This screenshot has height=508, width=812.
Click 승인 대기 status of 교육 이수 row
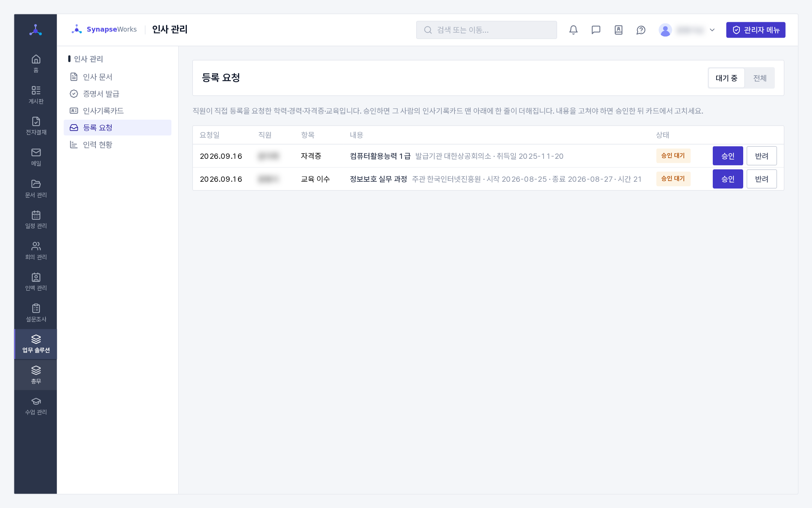(673, 179)
